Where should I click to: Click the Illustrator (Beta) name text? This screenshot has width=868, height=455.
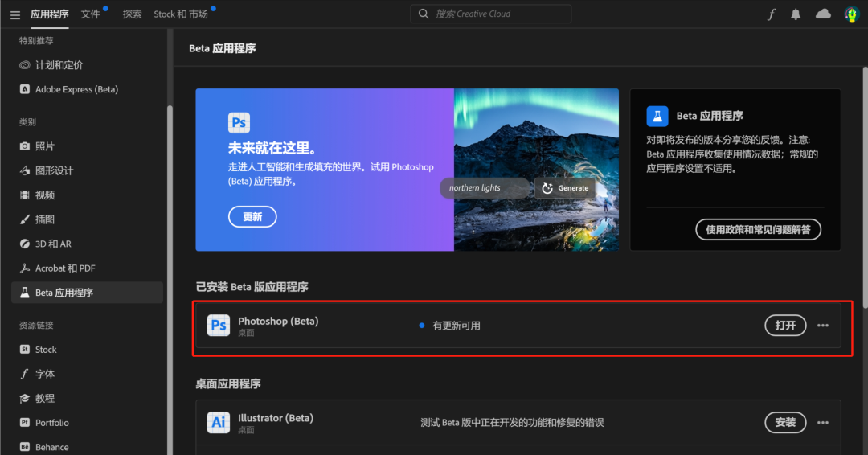(x=276, y=418)
